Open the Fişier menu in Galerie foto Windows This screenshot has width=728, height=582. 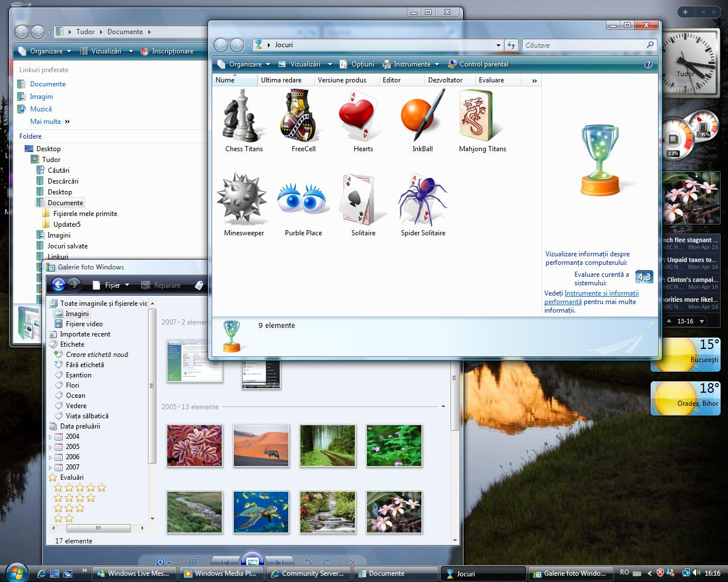(111, 285)
